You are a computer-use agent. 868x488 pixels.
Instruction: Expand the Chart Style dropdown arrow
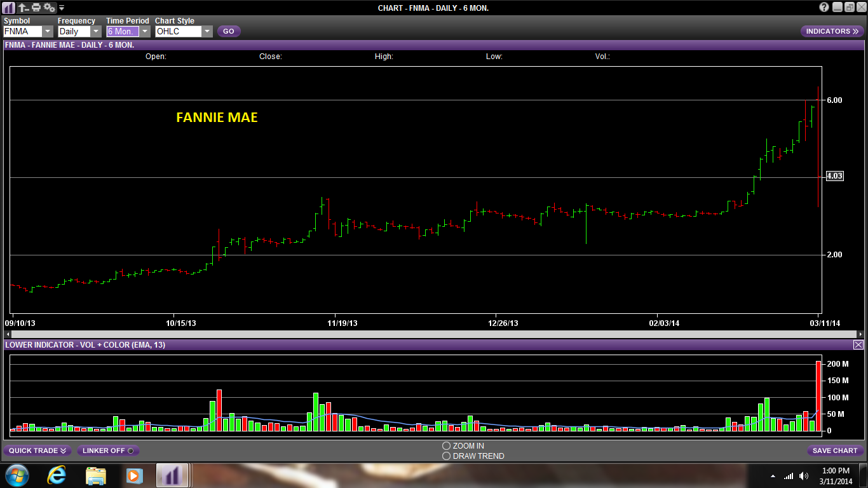(207, 31)
